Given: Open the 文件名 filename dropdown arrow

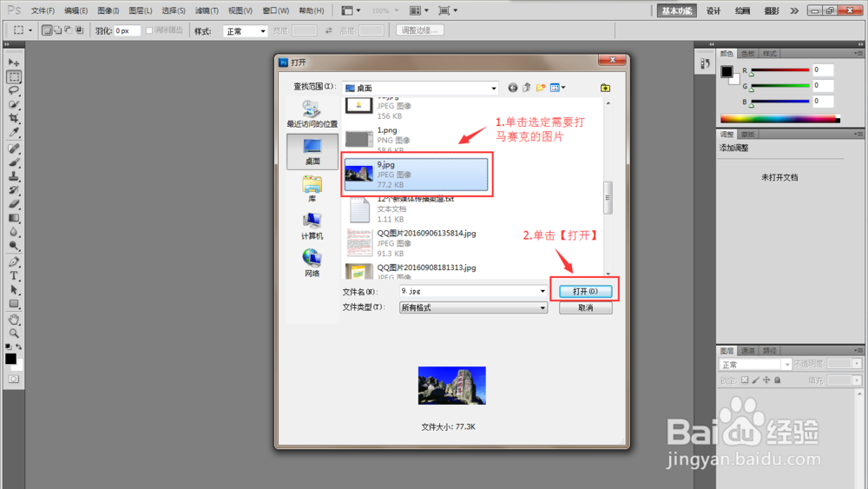Looking at the screenshot, I should tap(542, 291).
